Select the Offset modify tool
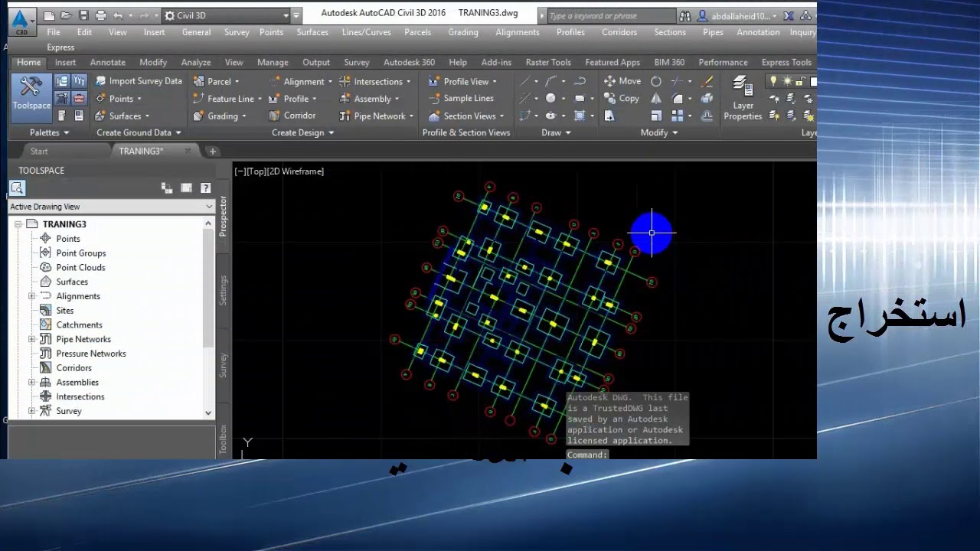The height and width of the screenshot is (551, 980). (x=707, y=116)
